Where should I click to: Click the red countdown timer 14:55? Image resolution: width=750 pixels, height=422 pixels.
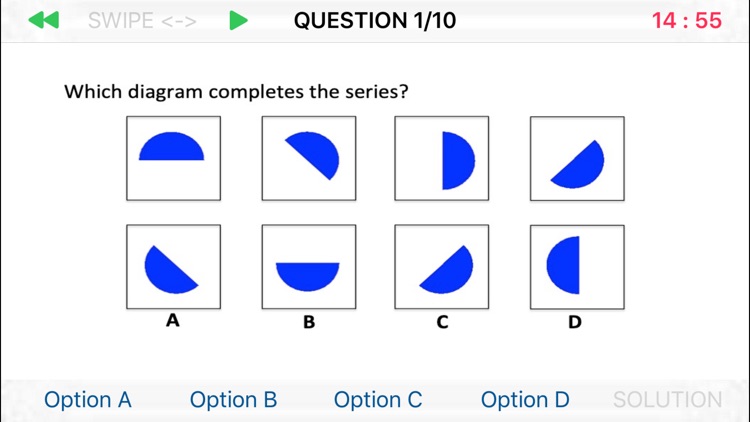coord(686,21)
